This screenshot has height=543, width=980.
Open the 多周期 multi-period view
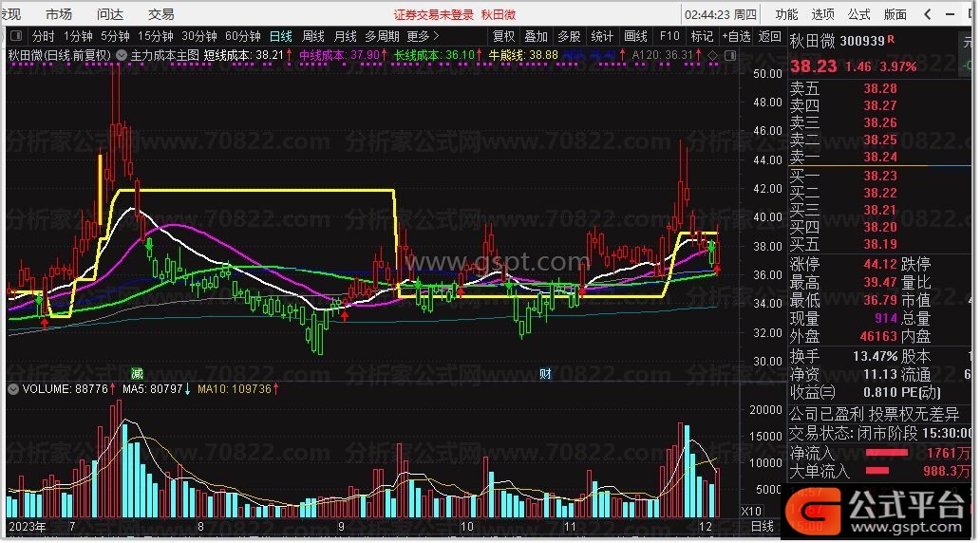coord(382,36)
